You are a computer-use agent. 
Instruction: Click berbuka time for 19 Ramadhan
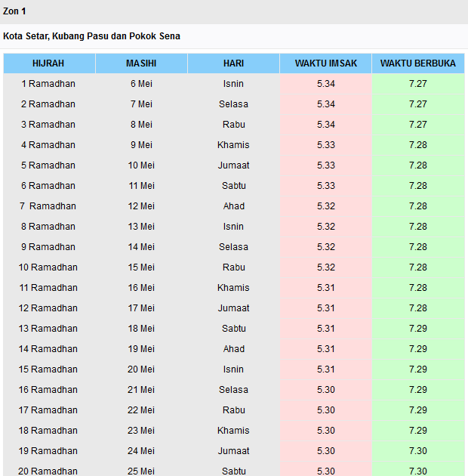[x=418, y=451]
